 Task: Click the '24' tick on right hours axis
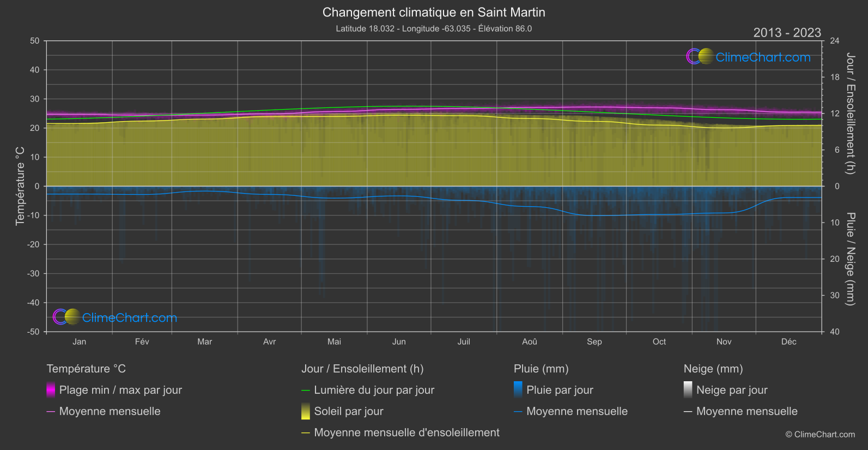tap(835, 41)
